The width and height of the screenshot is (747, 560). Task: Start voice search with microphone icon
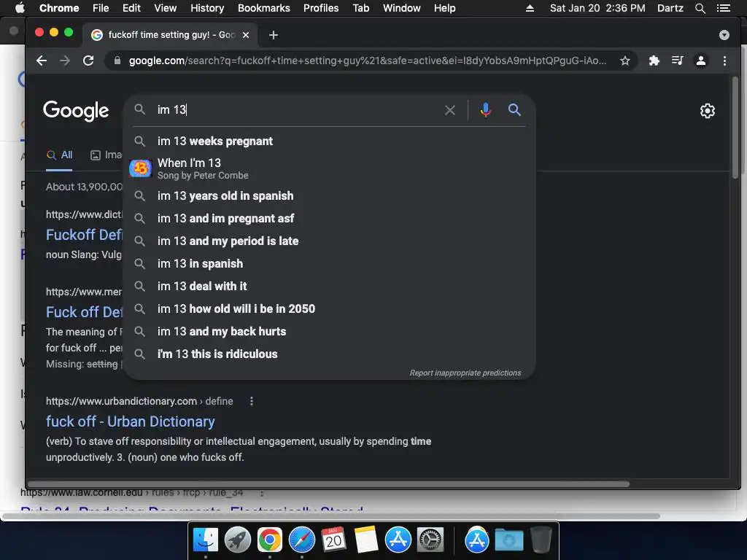[x=485, y=110]
